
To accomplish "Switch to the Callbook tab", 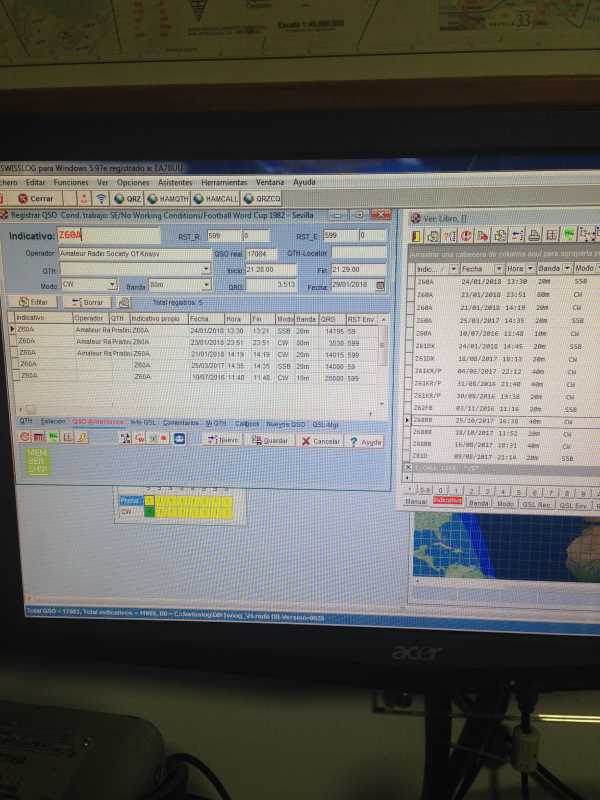I will 247,424.
